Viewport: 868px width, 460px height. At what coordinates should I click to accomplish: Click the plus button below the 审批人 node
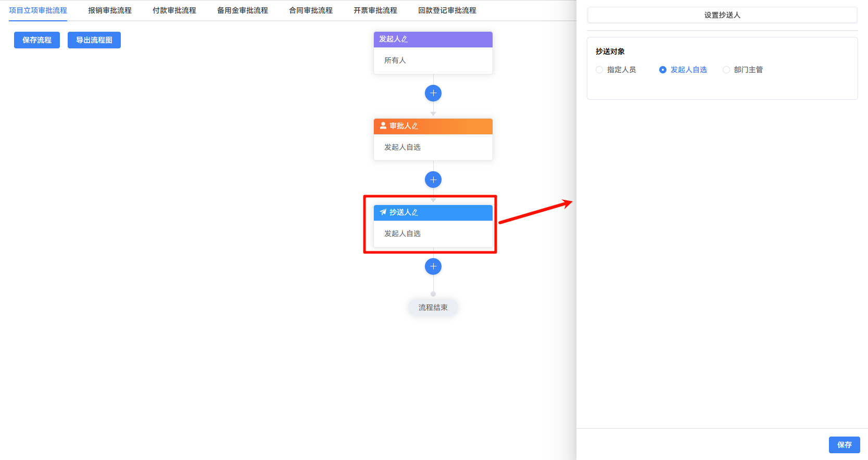(433, 180)
